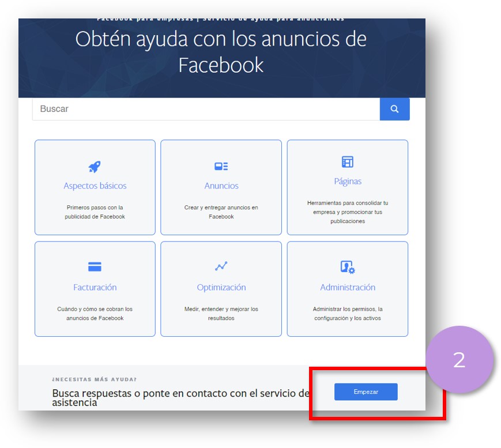The height and width of the screenshot is (448, 501).
Task: Click text 'Cuándo y cómo se cobran los anuncios'
Action: tap(95, 314)
